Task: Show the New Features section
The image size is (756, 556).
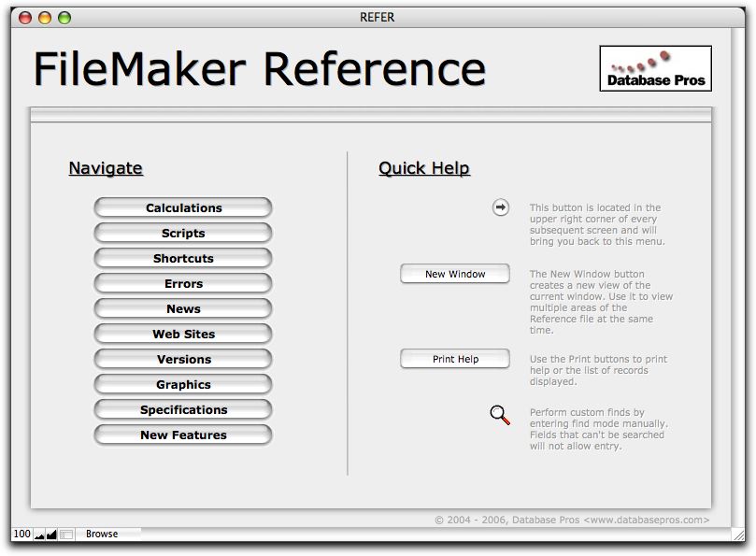Action: point(183,435)
